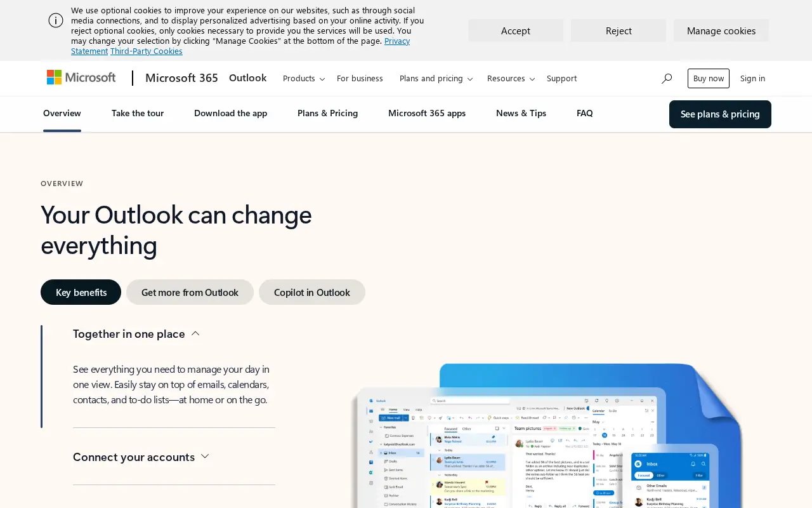Click the Microsoft logo
812x508 pixels.
point(81,77)
